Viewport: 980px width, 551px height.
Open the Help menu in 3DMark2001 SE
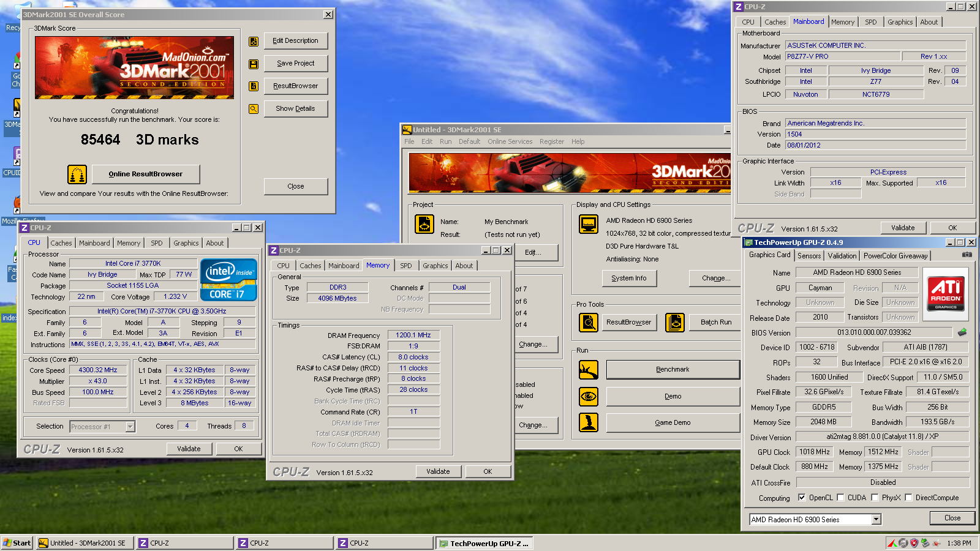[x=578, y=141]
